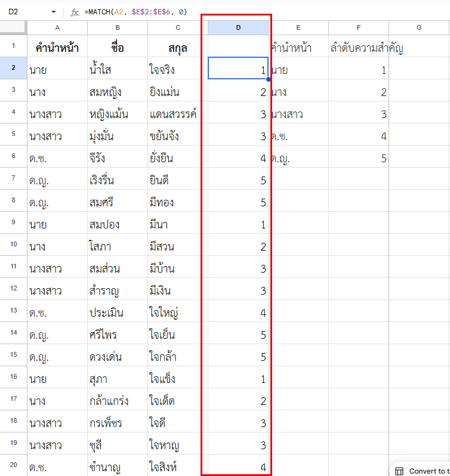Click cell 'ยั่งยืน'
Viewport: 450px width, 476px height.
pyautogui.click(x=178, y=156)
